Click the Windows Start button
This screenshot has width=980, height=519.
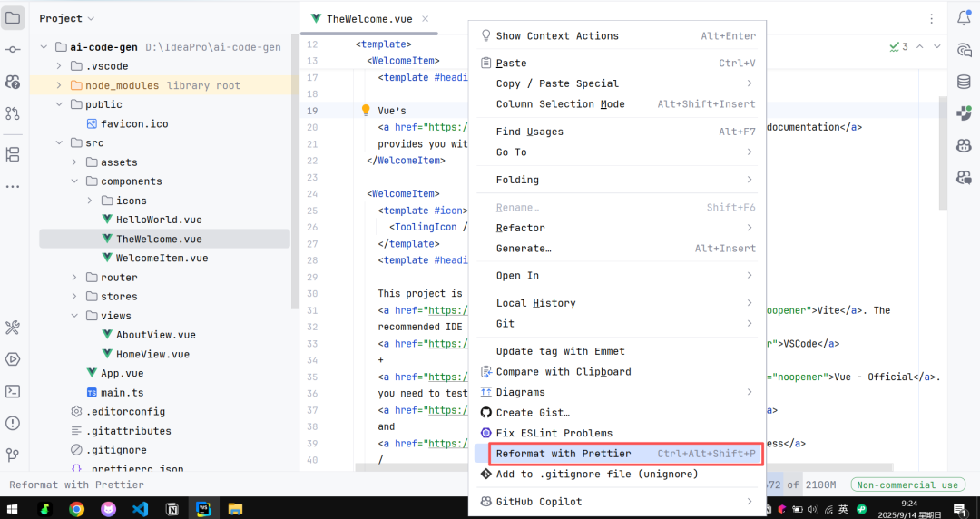(13, 508)
